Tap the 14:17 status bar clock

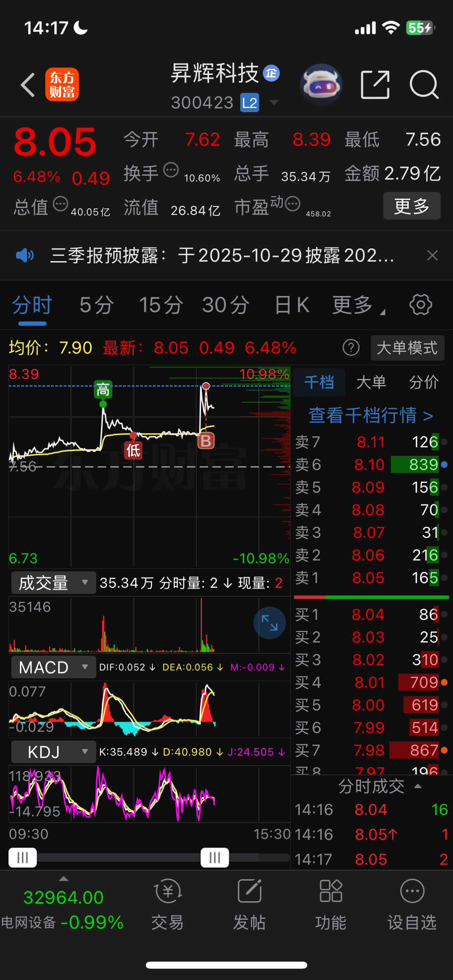point(46,28)
